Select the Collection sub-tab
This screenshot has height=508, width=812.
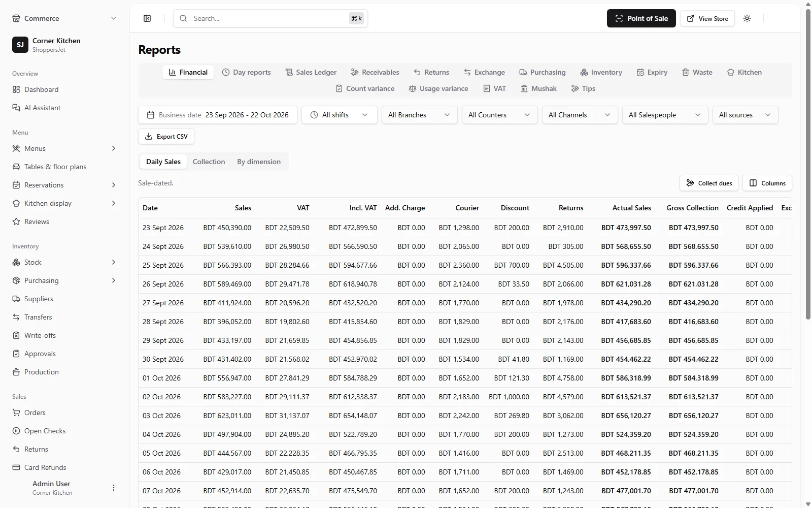coord(209,162)
